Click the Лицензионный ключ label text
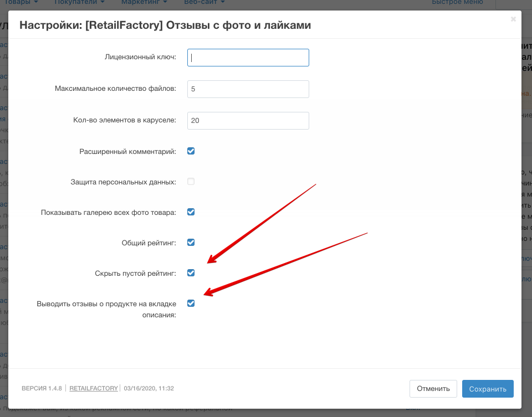Screen dimensions: 532x417 tap(140, 57)
